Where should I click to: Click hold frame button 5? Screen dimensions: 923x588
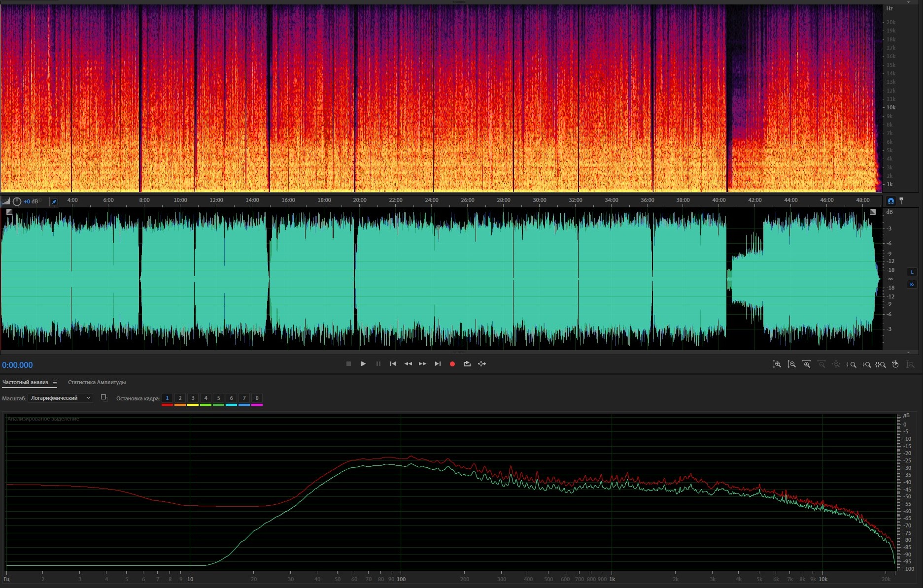pyautogui.click(x=218, y=398)
